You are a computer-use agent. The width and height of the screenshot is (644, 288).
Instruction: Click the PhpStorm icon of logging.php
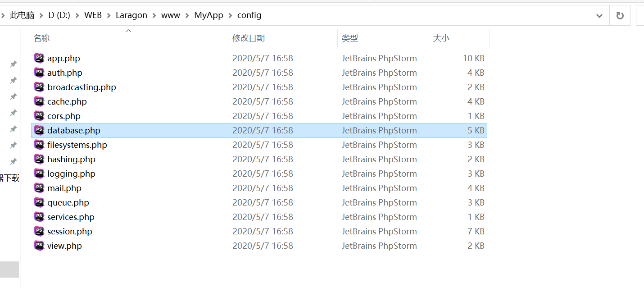tap(39, 173)
